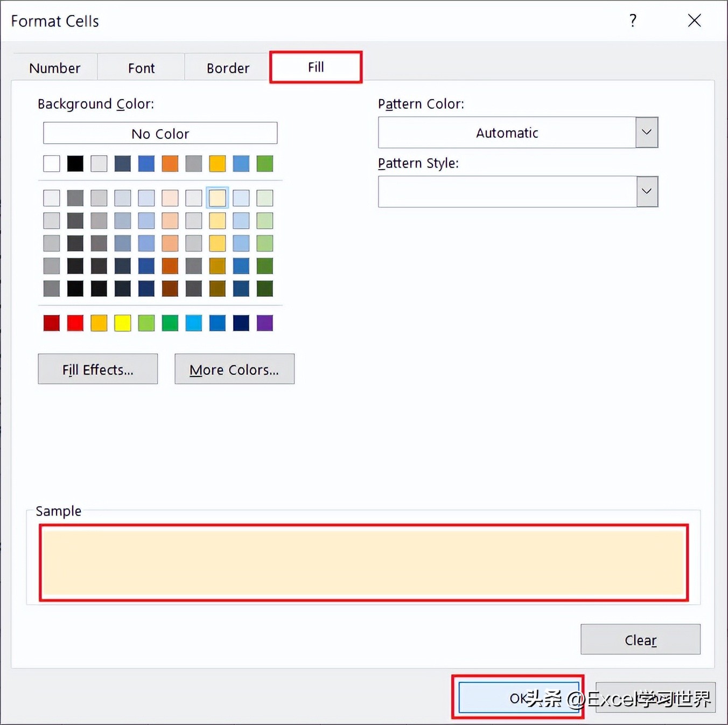Select the dark blue-gray theme swatch
This screenshot has width=728, height=725.
(123, 163)
